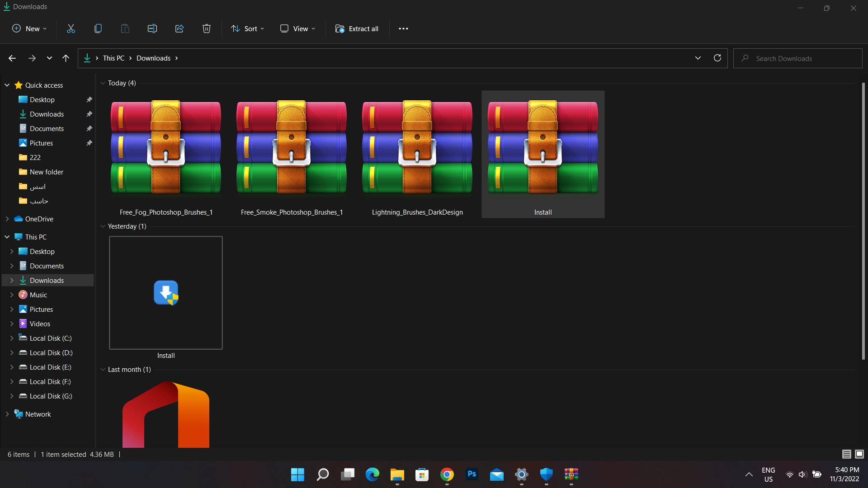Screen dimensions: 868x488
Task: Refresh the Downloads folder view
Action: tap(717, 58)
